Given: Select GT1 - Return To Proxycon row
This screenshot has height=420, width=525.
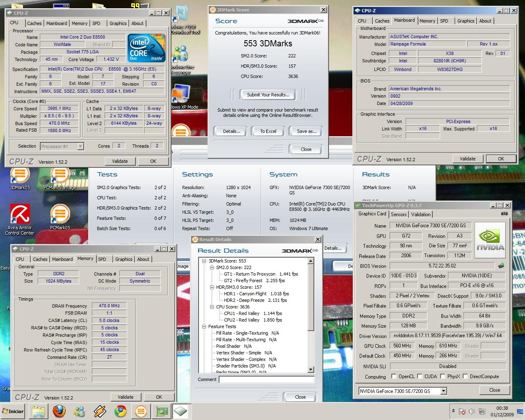Looking at the screenshot, I should coord(260,274).
